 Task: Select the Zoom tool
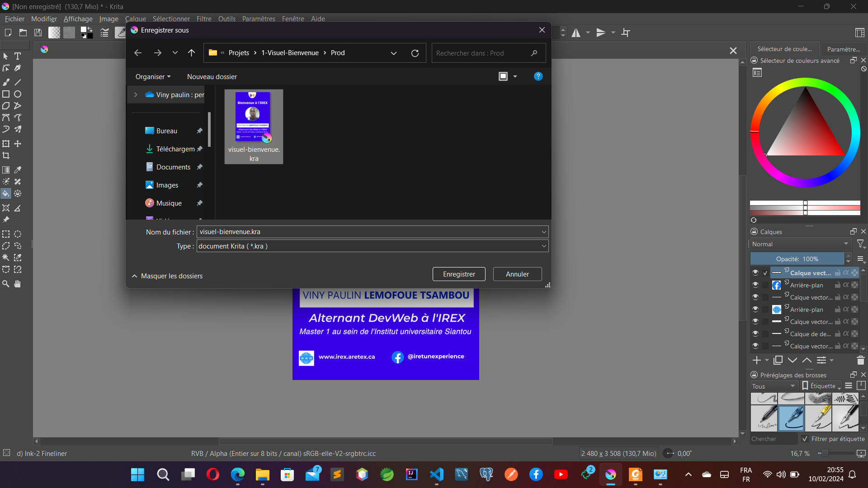tap(6, 284)
